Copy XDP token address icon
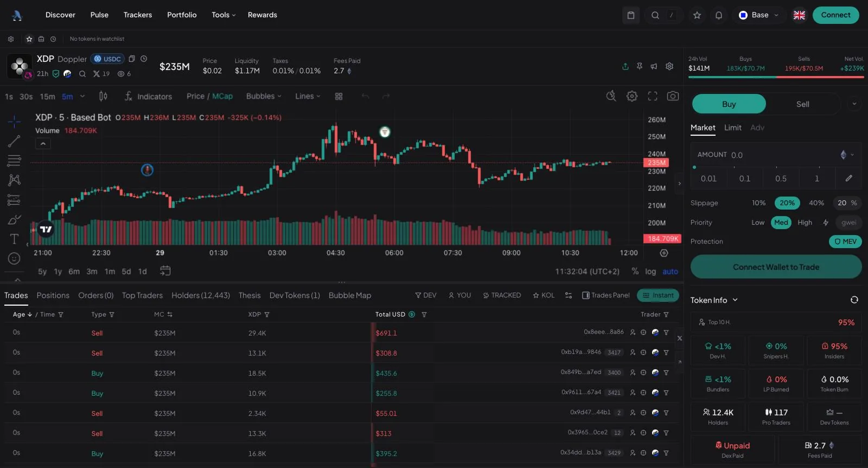The width and height of the screenshot is (868, 468). [x=132, y=59]
